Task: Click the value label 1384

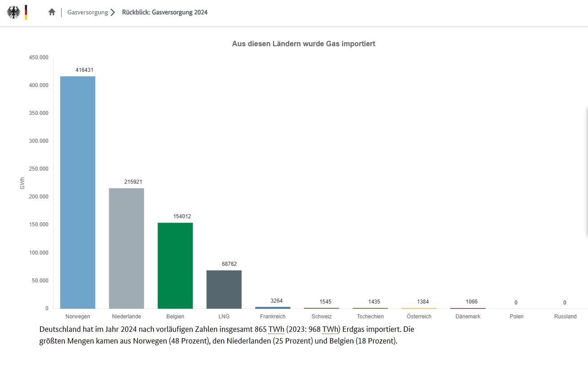Action: 423,302
